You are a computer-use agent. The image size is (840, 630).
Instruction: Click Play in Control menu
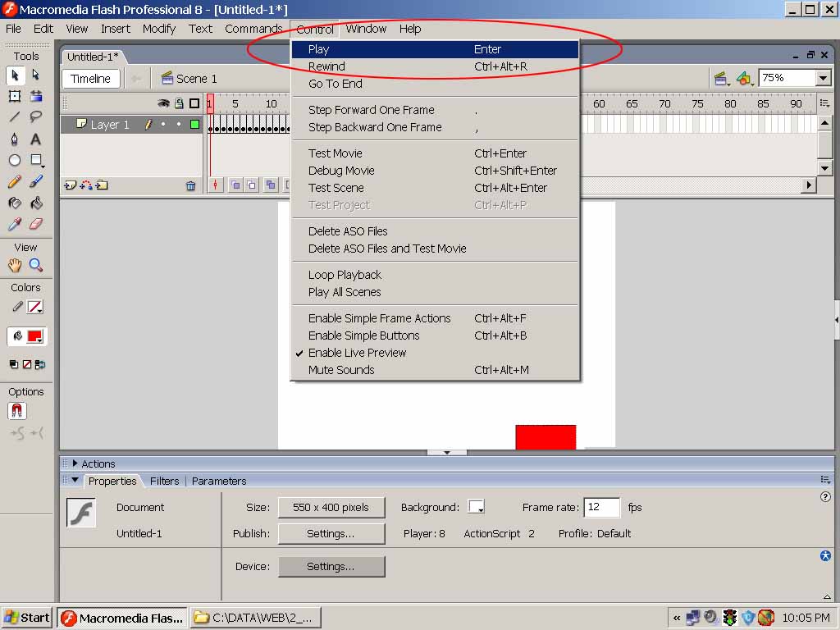[435, 49]
